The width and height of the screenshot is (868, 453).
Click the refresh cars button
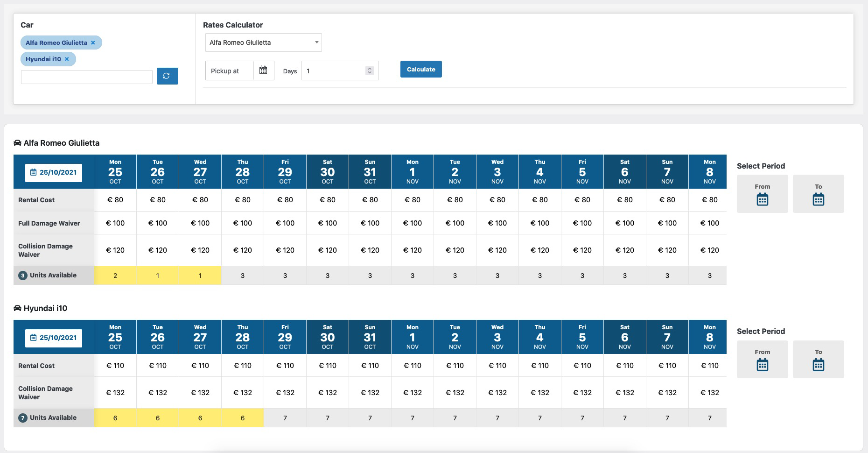(x=167, y=76)
